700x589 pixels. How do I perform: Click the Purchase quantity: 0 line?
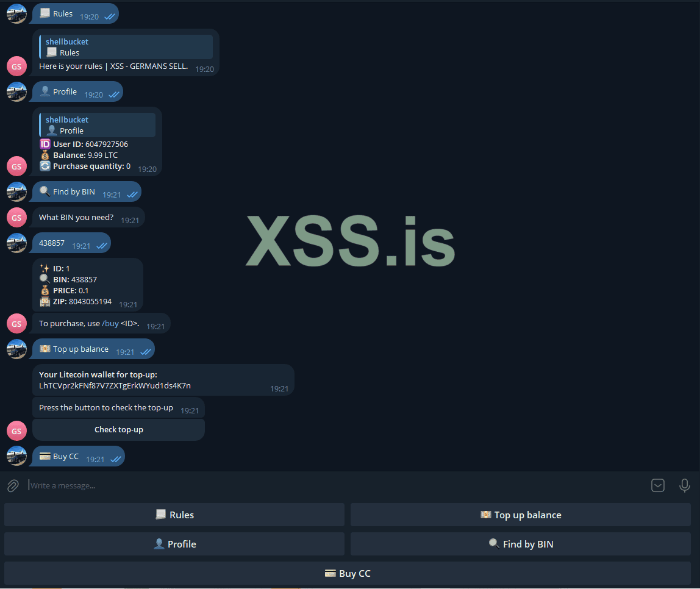85,166
